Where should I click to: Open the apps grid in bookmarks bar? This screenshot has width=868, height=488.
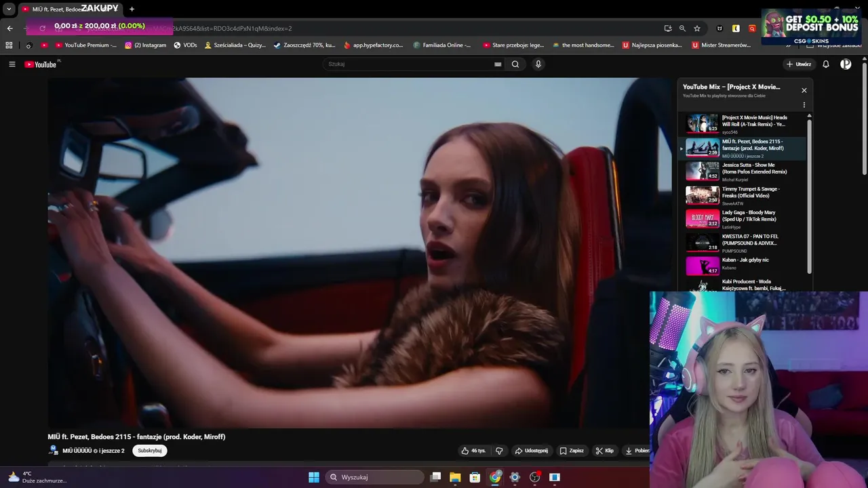pyautogui.click(x=9, y=45)
